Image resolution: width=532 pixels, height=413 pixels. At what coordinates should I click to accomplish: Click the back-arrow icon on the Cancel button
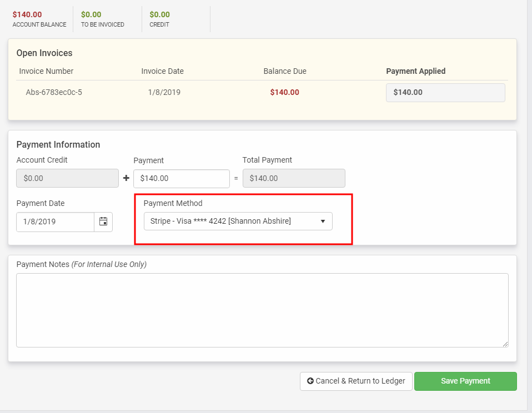coord(310,381)
